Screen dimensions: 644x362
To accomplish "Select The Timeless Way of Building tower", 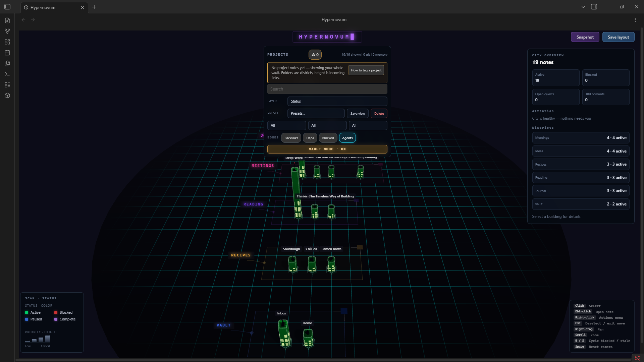I will [x=331, y=212].
